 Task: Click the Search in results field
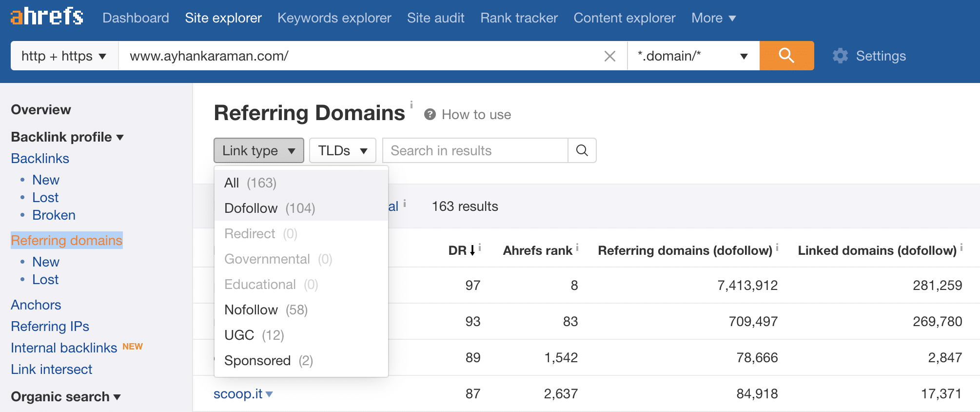tap(475, 150)
